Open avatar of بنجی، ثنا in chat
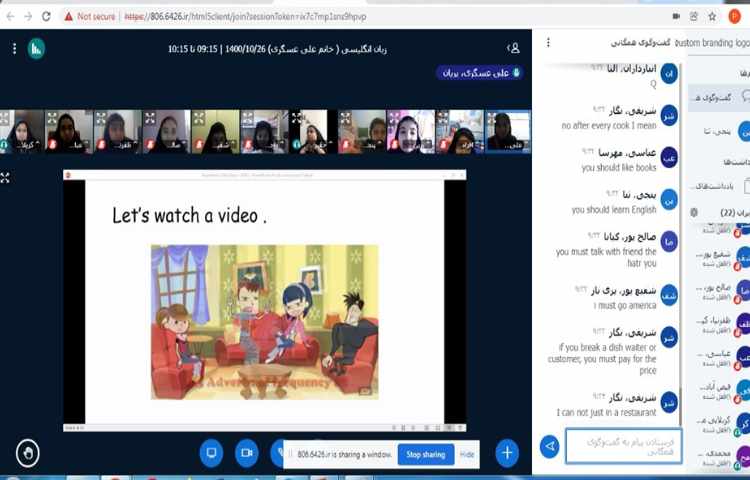Screen dimensions: 750x480 click(669, 200)
